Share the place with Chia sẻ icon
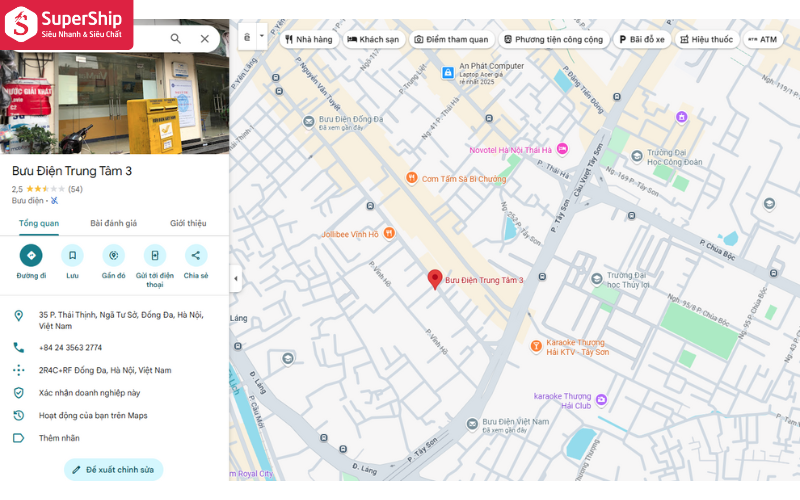 196,256
